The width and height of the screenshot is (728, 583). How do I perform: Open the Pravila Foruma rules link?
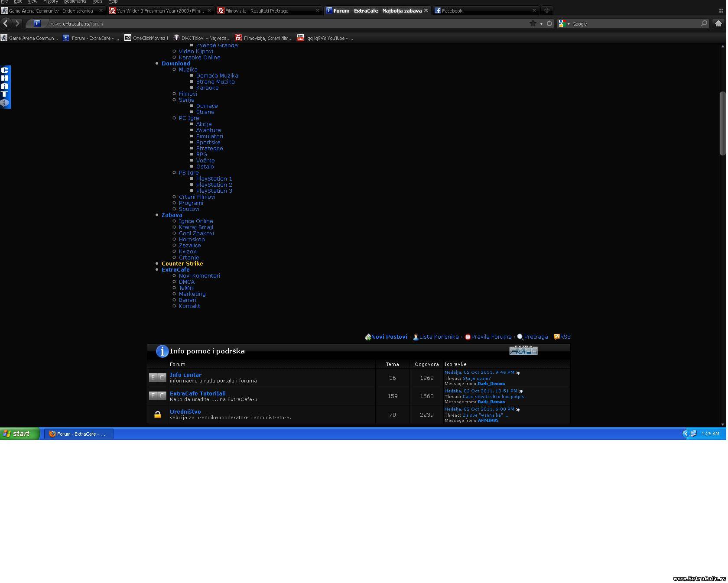491,337
